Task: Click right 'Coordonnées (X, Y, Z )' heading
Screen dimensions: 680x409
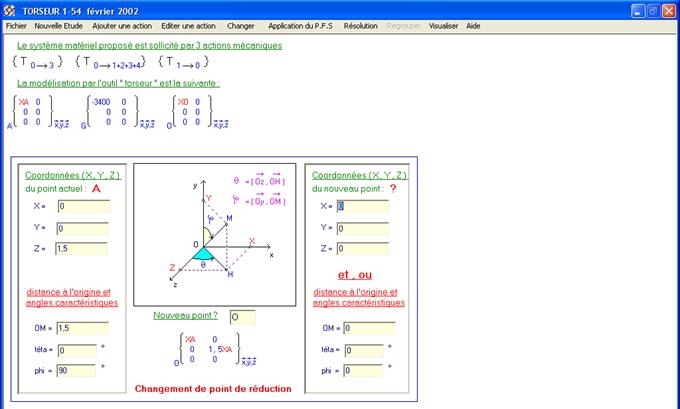Action: 360,175
